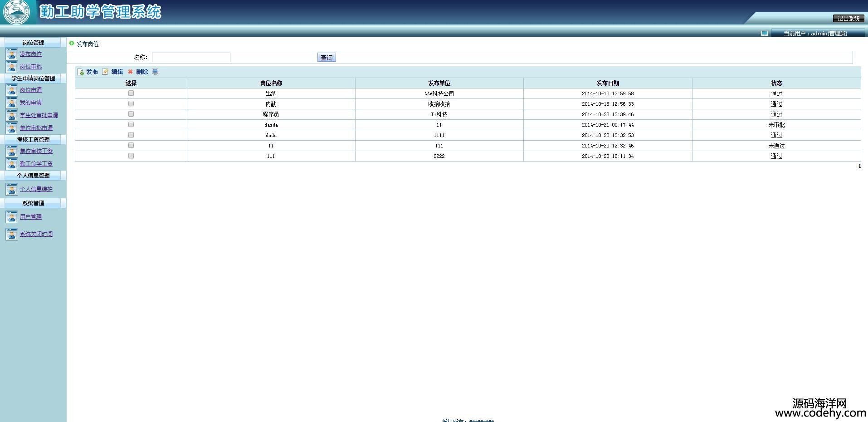Click the 学生申请岗位管理 section header

(33, 79)
